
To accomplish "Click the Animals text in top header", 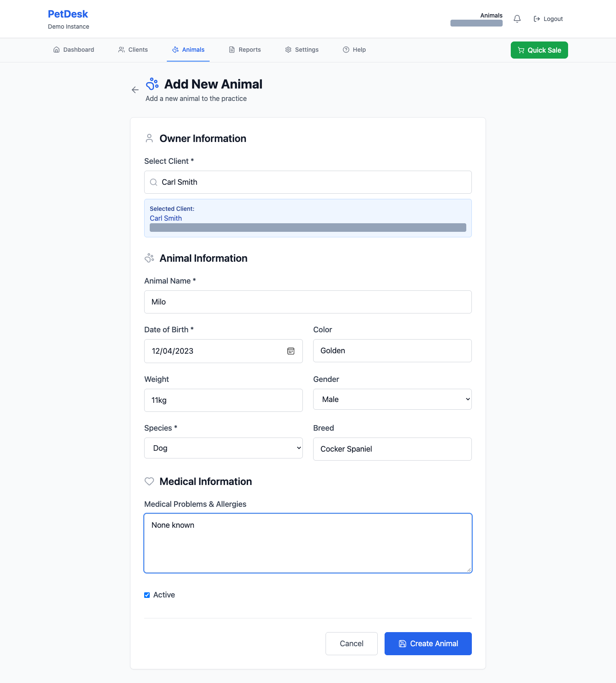I will point(491,15).
